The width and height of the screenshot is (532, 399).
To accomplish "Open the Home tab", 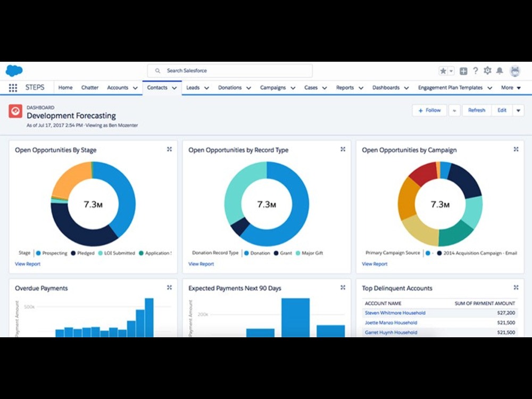I will coord(65,88).
